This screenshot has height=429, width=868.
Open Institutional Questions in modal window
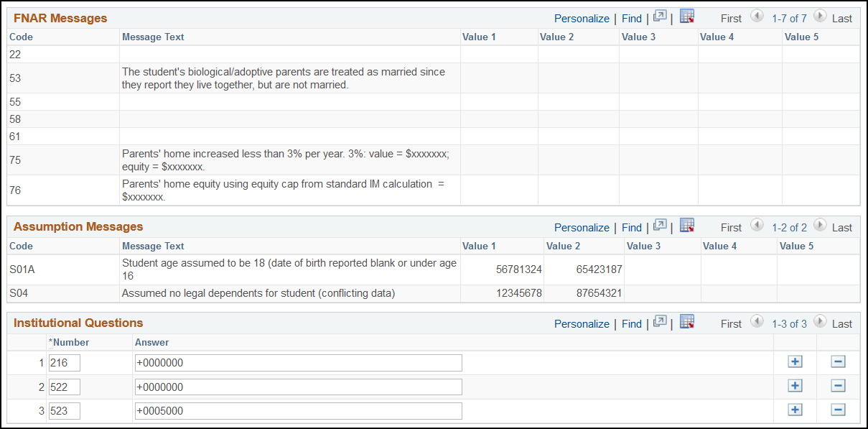pos(659,323)
